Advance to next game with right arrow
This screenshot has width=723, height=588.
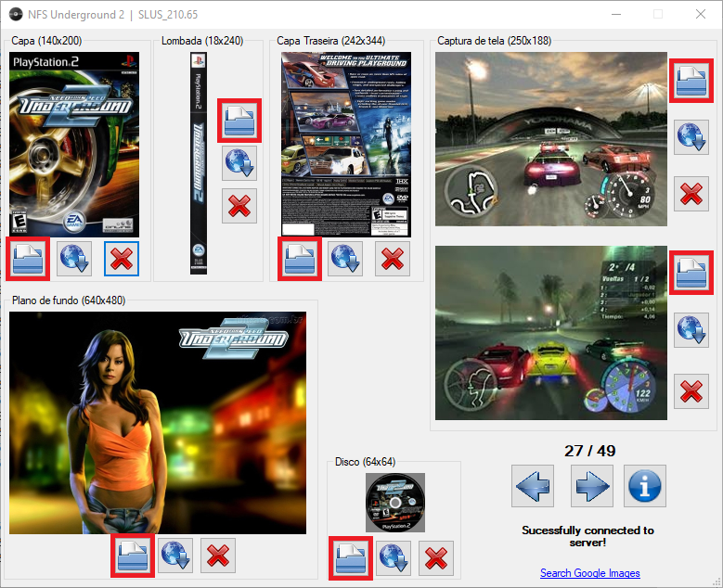[x=590, y=485]
